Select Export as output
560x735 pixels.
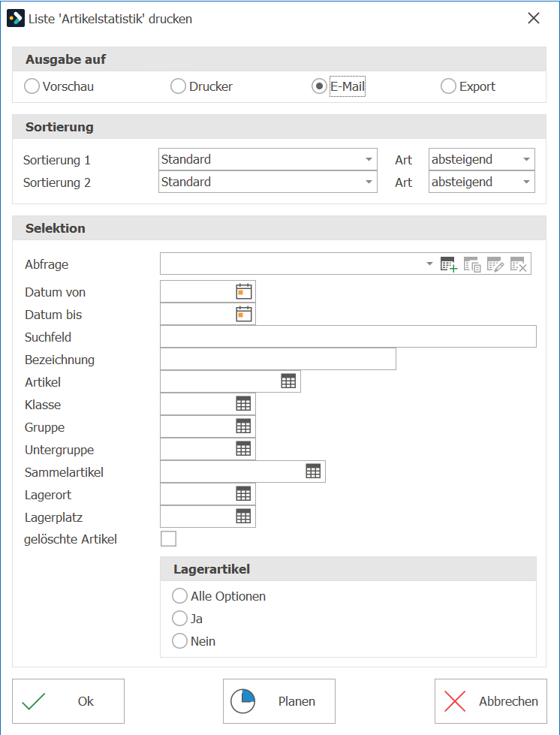tap(468, 86)
